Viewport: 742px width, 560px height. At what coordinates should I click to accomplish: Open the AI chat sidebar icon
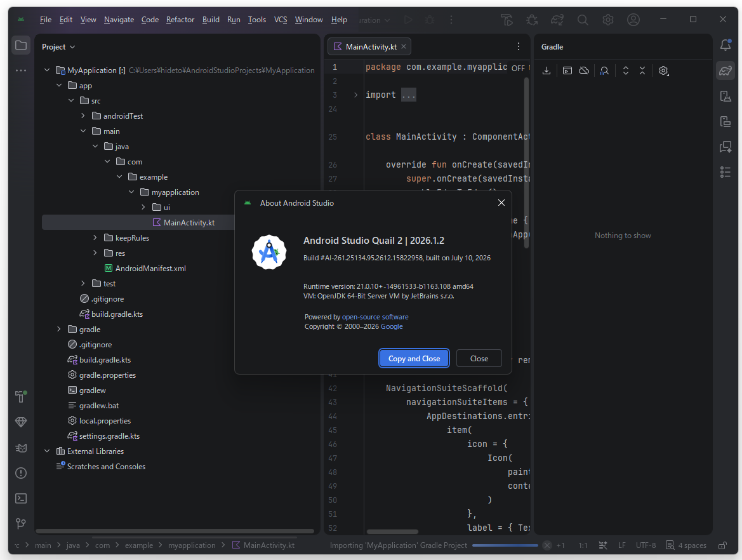coord(725,147)
